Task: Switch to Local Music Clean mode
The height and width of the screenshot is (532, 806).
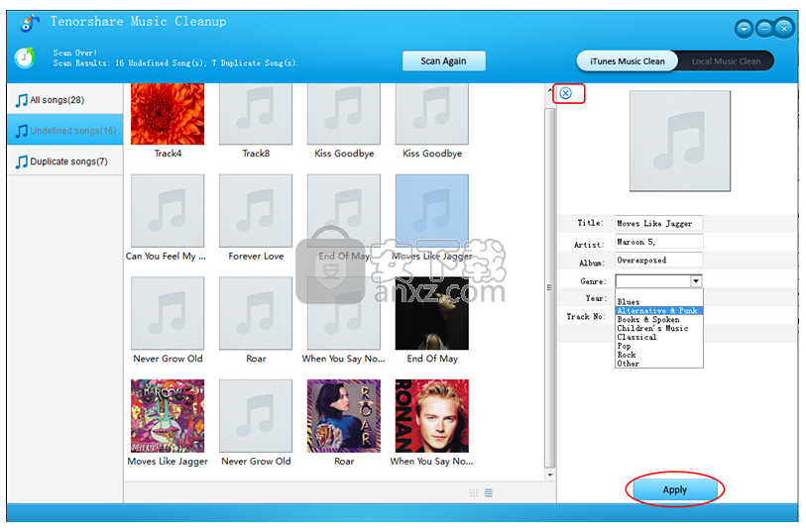Action: point(726,61)
